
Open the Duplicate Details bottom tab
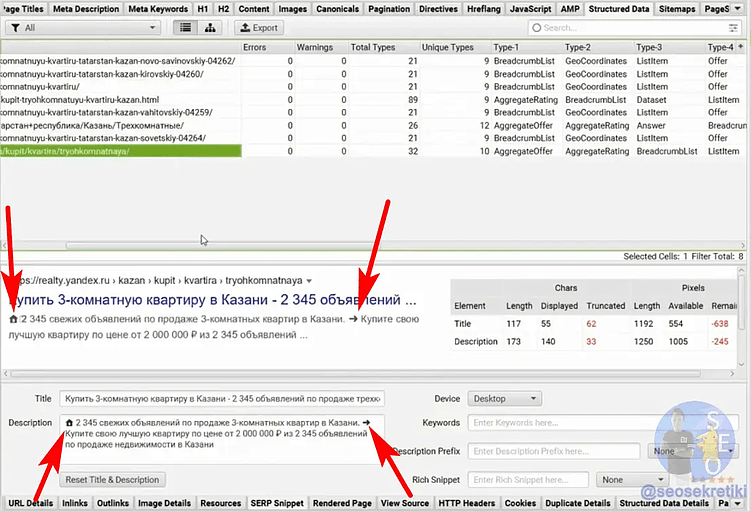578,503
